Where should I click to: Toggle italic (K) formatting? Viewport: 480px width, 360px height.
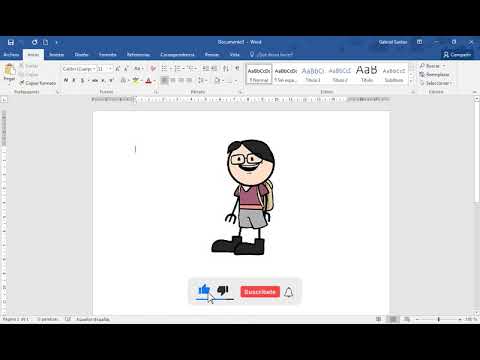74,80
